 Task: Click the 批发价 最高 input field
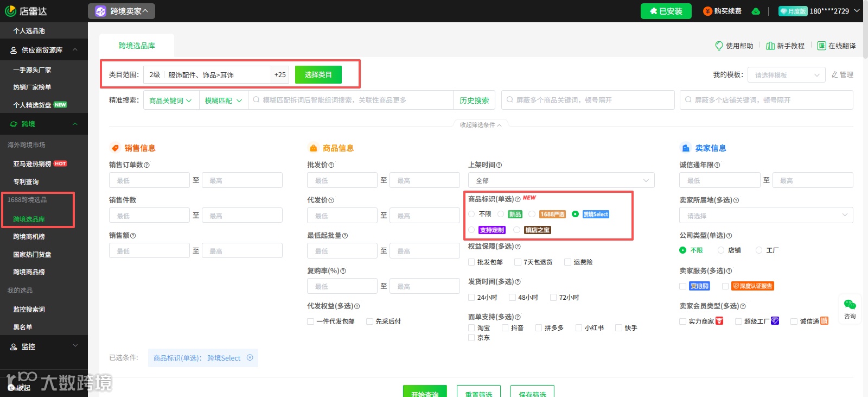pos(425,180)
